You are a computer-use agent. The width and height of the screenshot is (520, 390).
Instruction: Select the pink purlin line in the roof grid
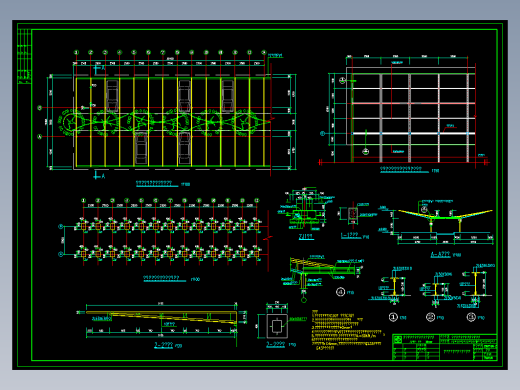pos(413,103)
